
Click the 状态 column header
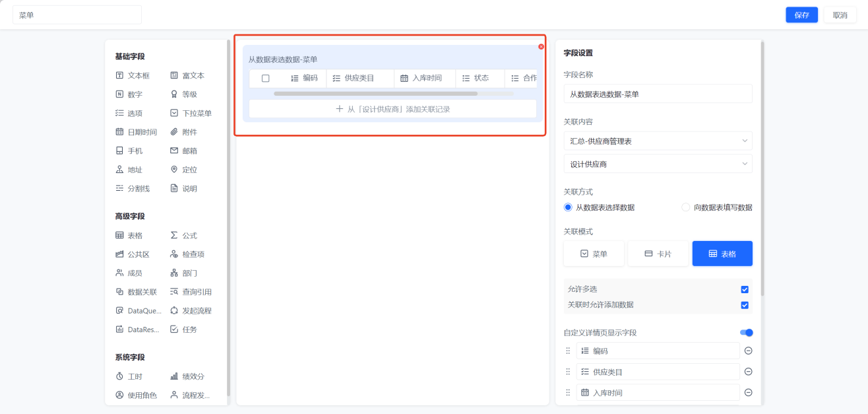tap(480, 78)
